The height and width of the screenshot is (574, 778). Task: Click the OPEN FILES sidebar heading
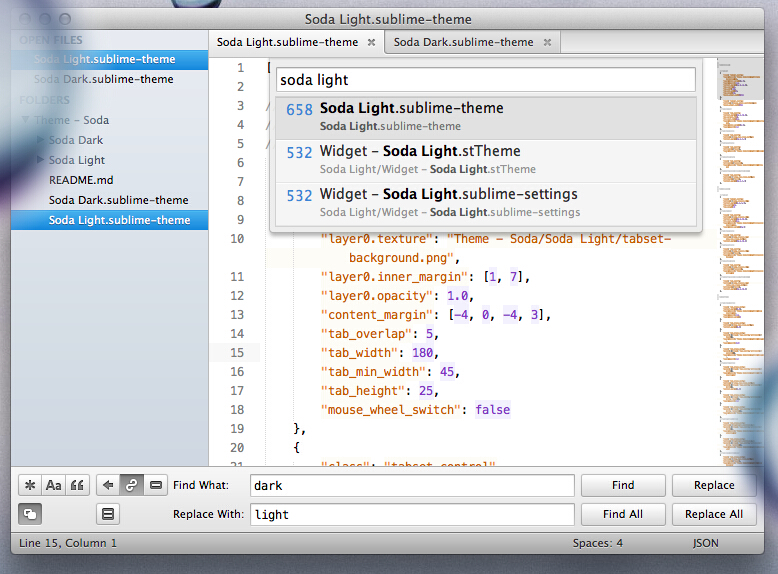pyautogui.click(x=51, y=40)
